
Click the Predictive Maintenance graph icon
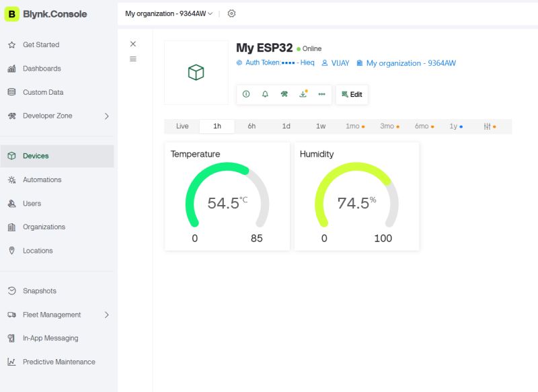pos(11,362)
